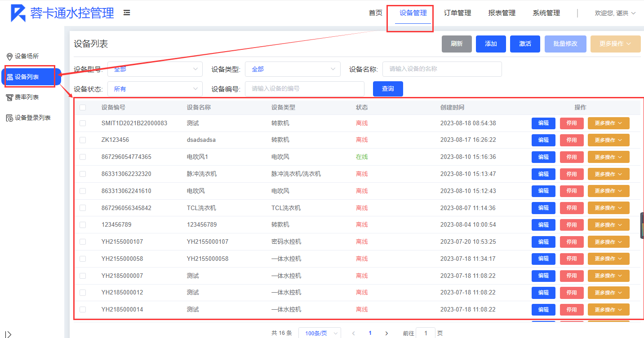Click the 设备登录列表 sidebar icon
Image resolution: width=644 pixels, height=338 pixels.
point(9,118)
